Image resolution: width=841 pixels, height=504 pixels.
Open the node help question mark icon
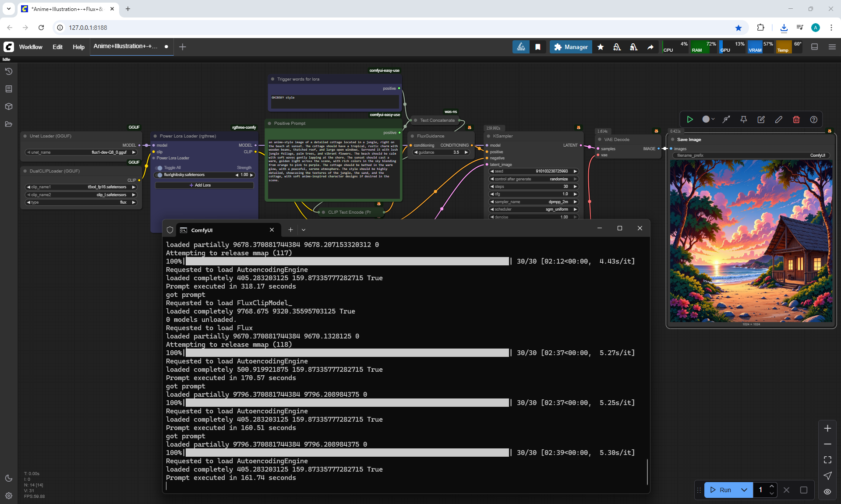click(x=814, y=120)
